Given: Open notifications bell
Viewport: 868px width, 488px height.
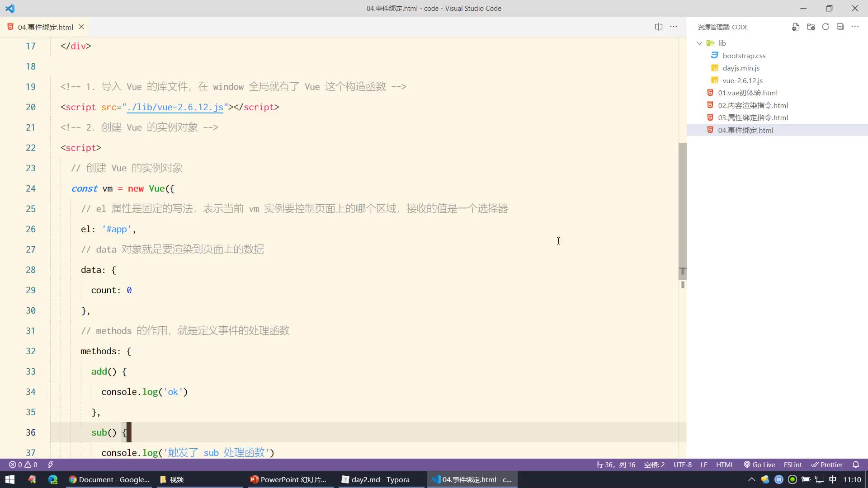Looking at the screenshot, I should 855,465.
